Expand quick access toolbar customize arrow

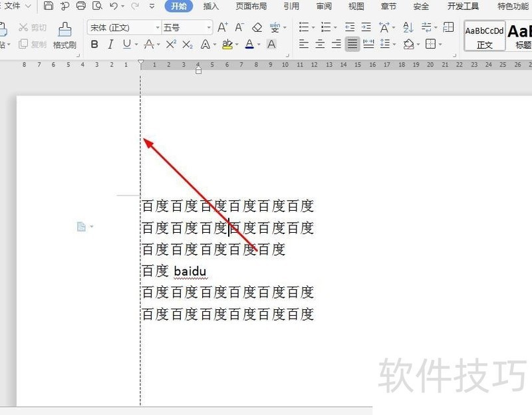click(x=152, y=6)
